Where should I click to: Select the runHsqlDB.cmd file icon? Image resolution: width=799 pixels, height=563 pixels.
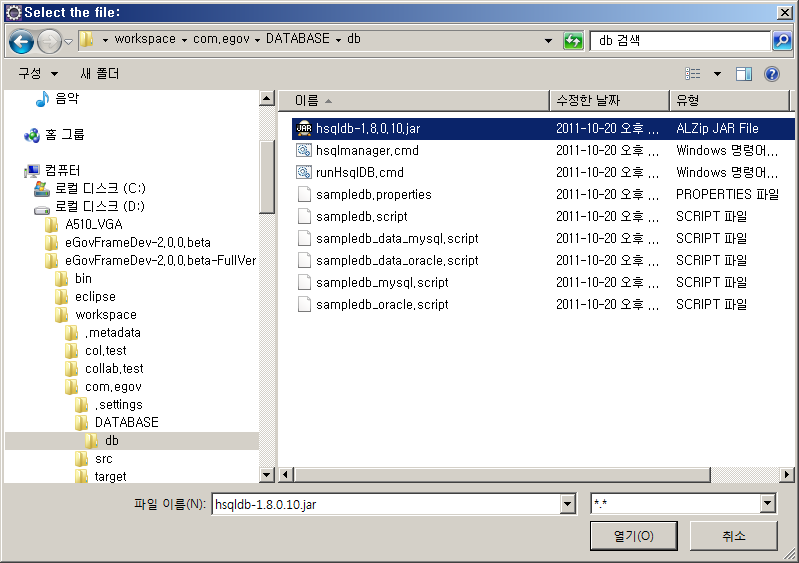click(x=304, y=173)
